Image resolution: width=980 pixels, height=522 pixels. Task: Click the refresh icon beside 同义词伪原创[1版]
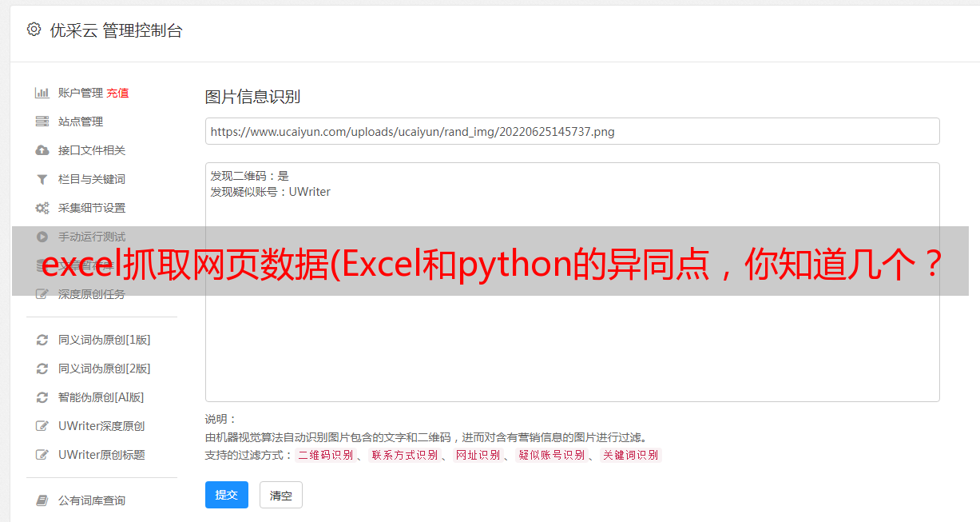pyautogui.click(x=42, y=340)
